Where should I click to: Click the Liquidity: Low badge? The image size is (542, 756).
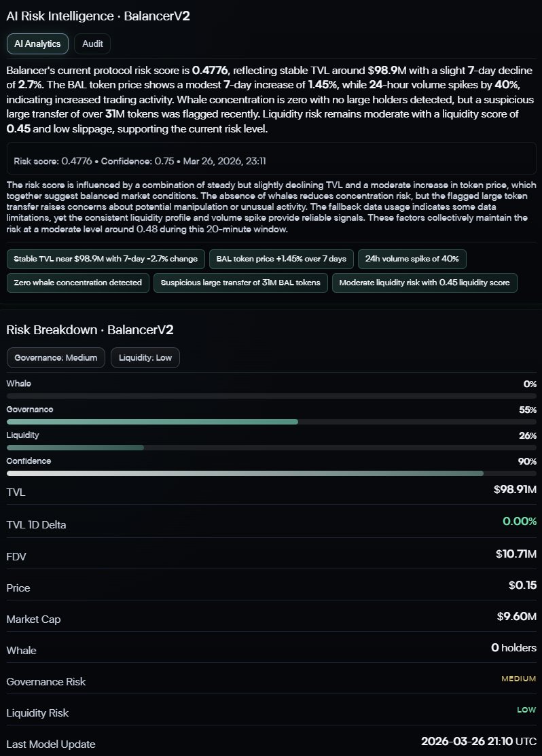pyautogui.click(x=145, y=358)
